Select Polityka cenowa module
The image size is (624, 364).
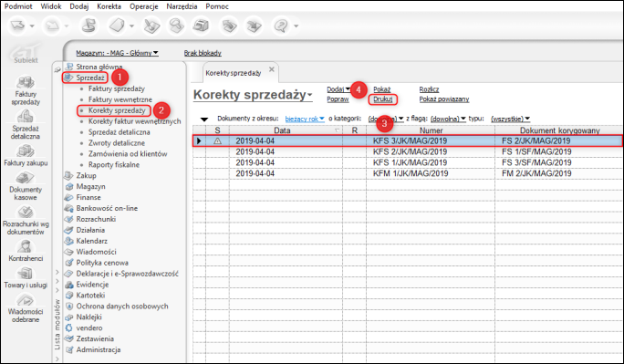coord(102,263)
